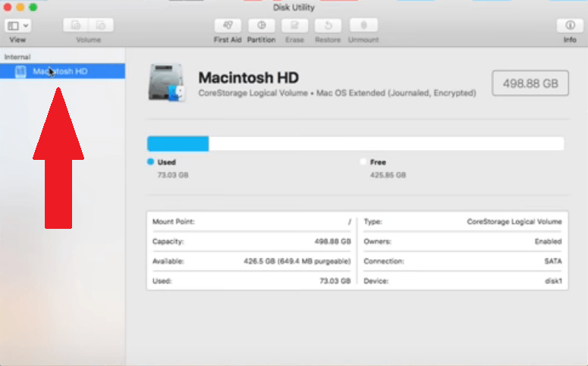Viewport: 588px width, 366px height.
Task: Click the Mount Point row label
Action: tap(174, 221)
